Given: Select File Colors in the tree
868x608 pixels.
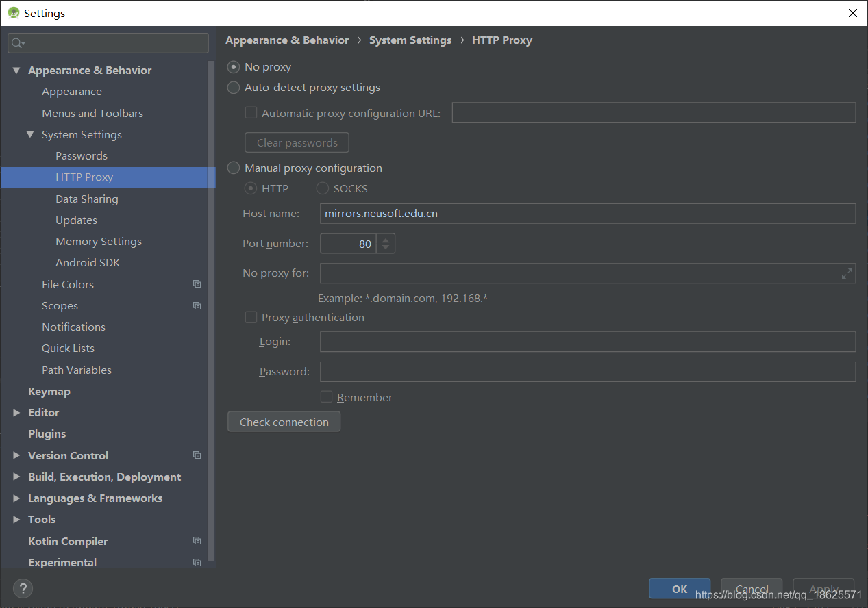Looking at the screenshot, I should click(68, 284).
